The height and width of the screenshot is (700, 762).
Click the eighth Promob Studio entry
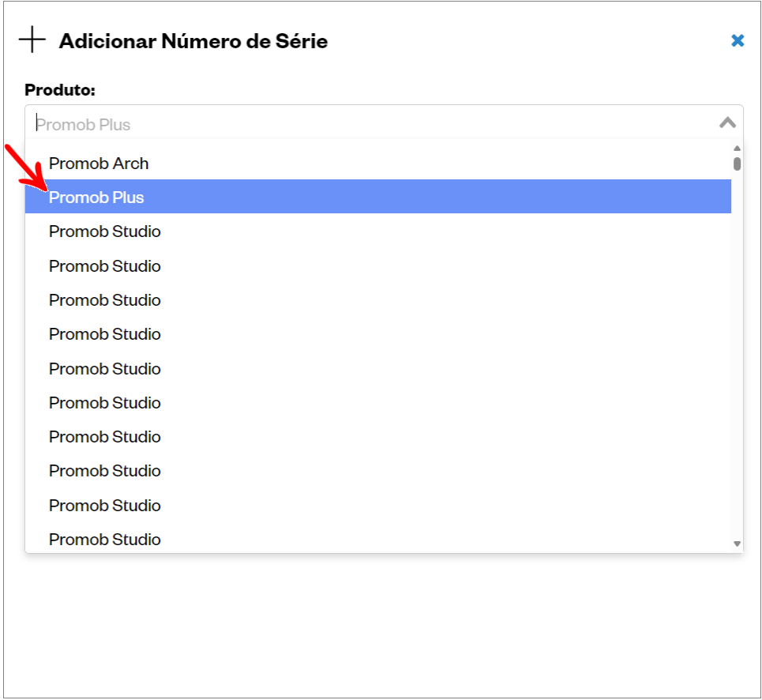(x=104, y=471)
